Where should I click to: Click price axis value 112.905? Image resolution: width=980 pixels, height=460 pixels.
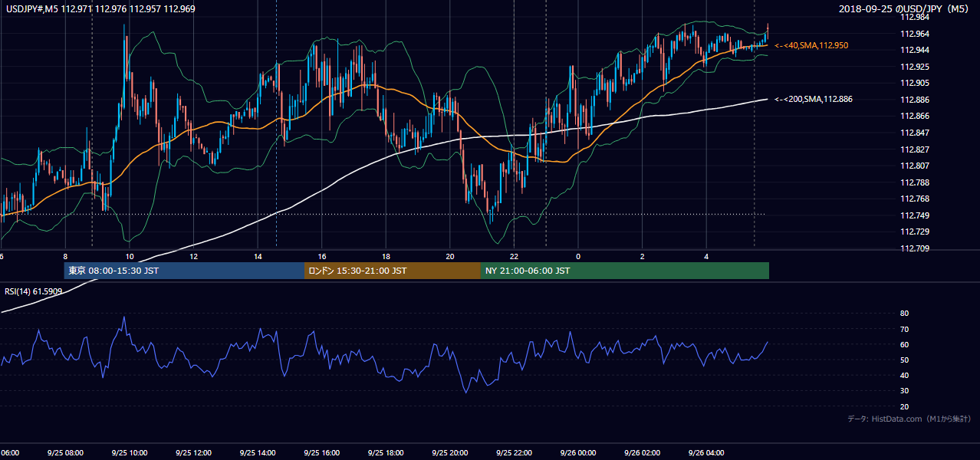914,83
